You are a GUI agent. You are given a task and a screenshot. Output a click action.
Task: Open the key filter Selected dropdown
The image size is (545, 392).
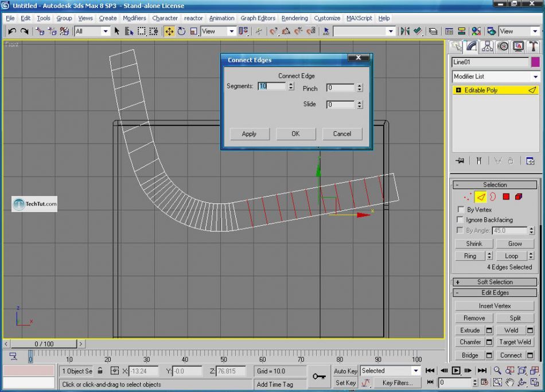pyautogui.click(x=415, y=371)
